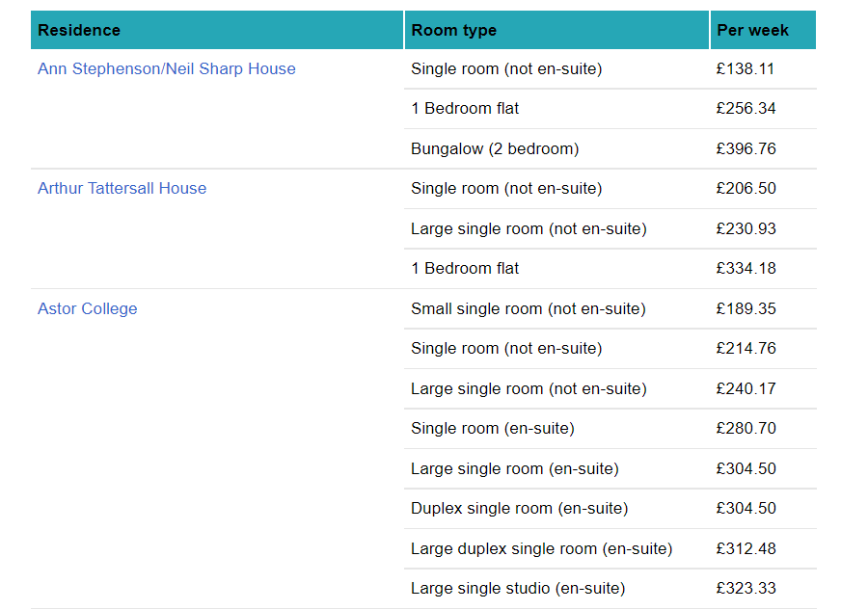Open Ann Stephenson/Neil Sharp House link
Screen dimensions: 868x610
(x=166, y=69)
